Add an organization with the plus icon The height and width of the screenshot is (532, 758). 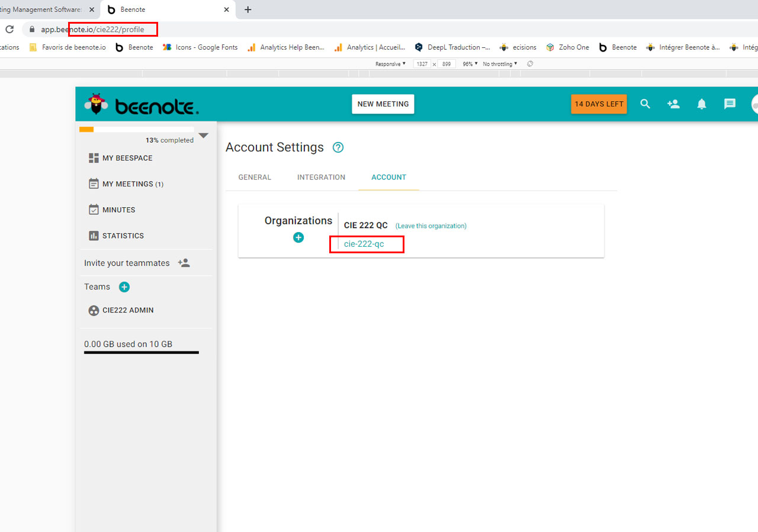pos(298,237)
